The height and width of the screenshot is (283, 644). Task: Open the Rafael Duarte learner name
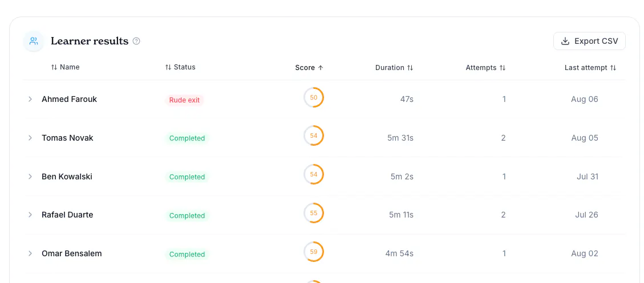67,215
